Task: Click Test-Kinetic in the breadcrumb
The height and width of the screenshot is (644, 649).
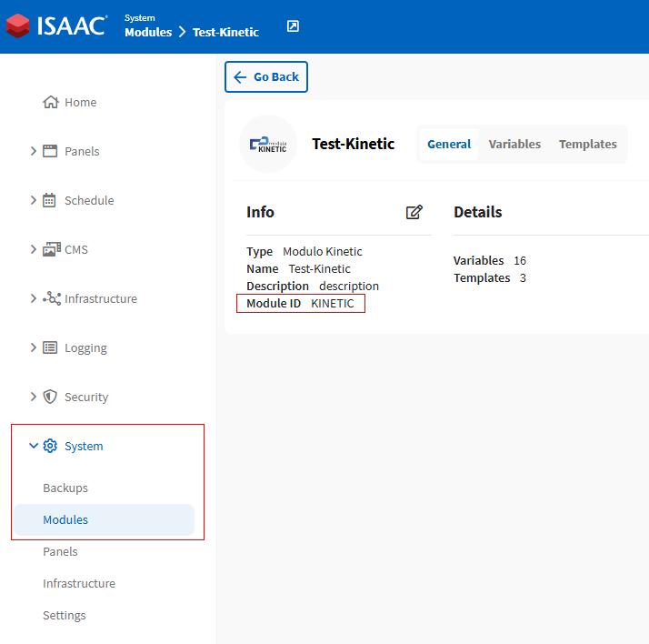Action: (x=225, y=33)
